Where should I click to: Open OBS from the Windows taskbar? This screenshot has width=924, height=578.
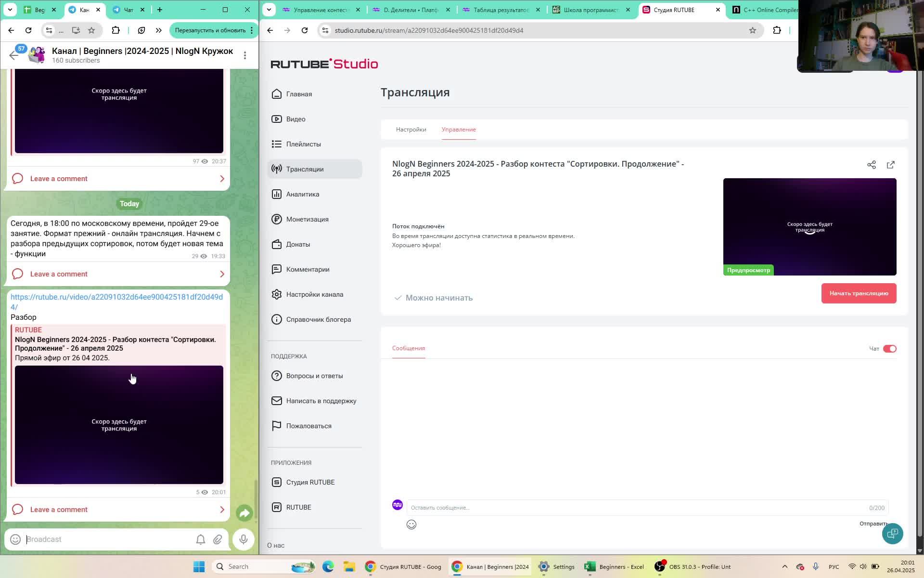tap(693, 566)
